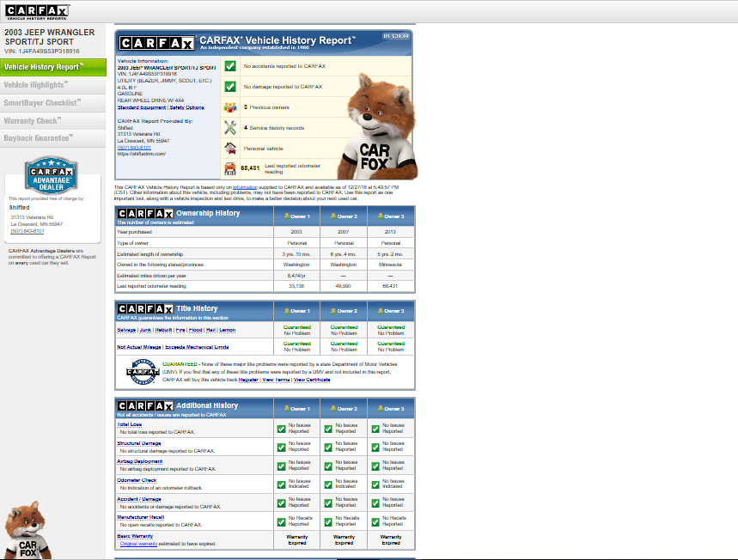Click Odometer Check checkmark for Owner 3
Screen dimensions: 738x560
tap(375, 484)
